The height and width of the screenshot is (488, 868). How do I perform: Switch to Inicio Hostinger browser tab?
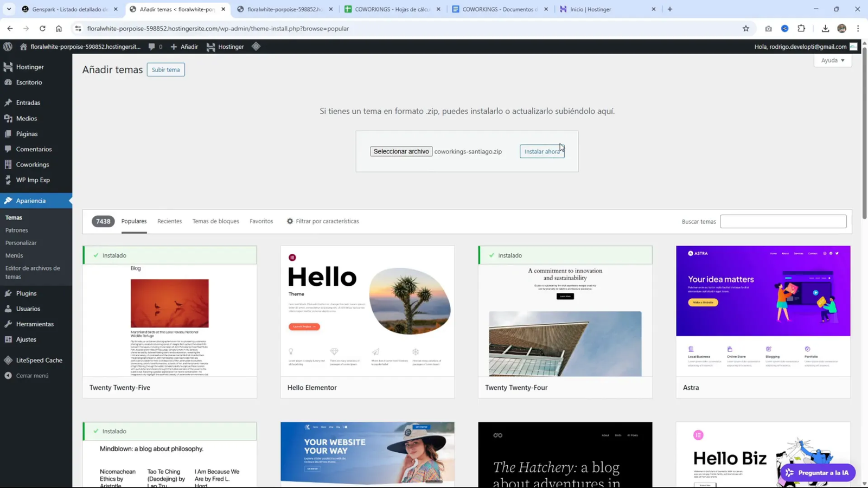608,9
